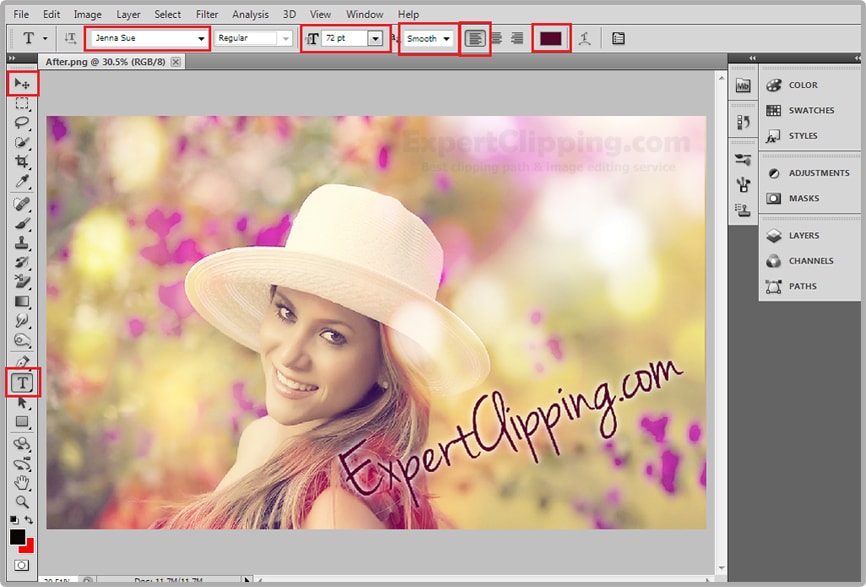Open the Smooth anti-aliasing dropdown
This screenshot has width=866, height=587.
[x=445, y=38]
